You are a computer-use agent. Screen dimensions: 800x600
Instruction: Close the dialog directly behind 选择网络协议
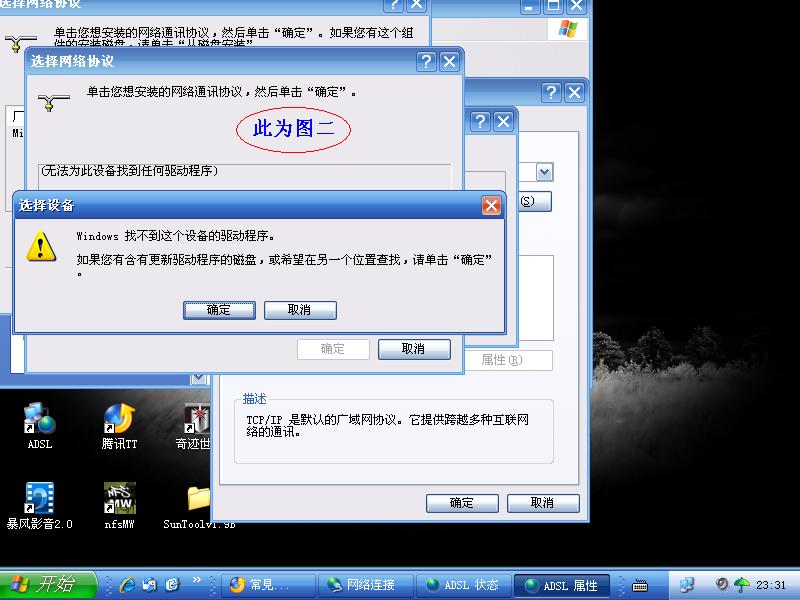click(x=504, y=121)
